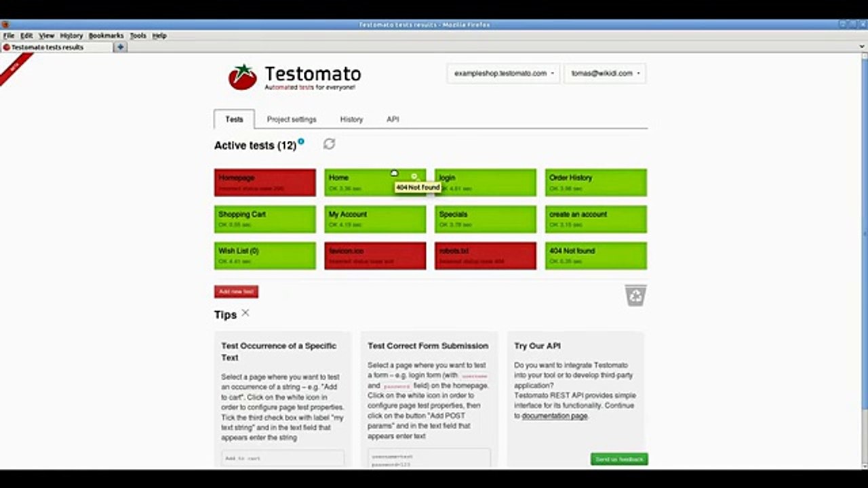Close the Tips section with the X
868x488 pixels.
245,313
